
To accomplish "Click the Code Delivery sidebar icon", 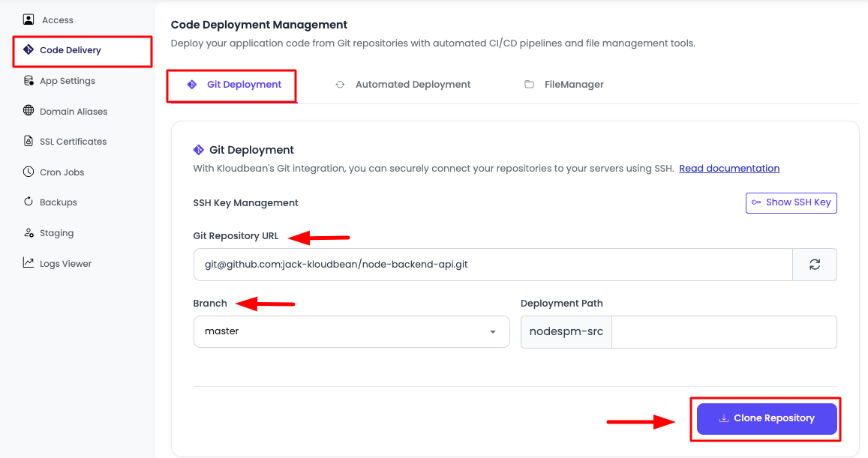I will [x=28, y=50].
